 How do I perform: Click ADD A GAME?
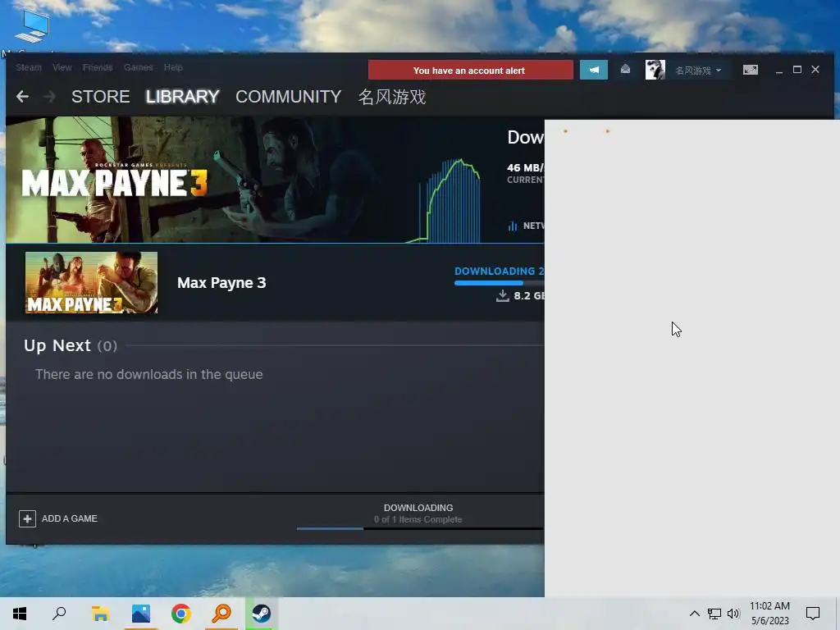pos(69,518)
